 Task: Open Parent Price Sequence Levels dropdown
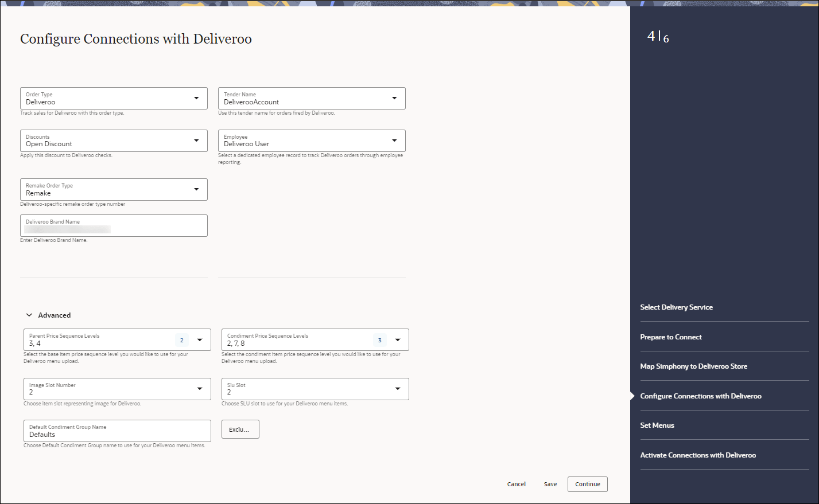point(117,339)
